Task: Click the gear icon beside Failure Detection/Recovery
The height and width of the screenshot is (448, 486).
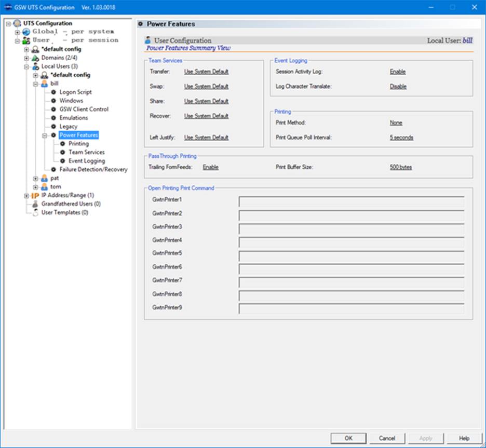Action: click(53, 169)
